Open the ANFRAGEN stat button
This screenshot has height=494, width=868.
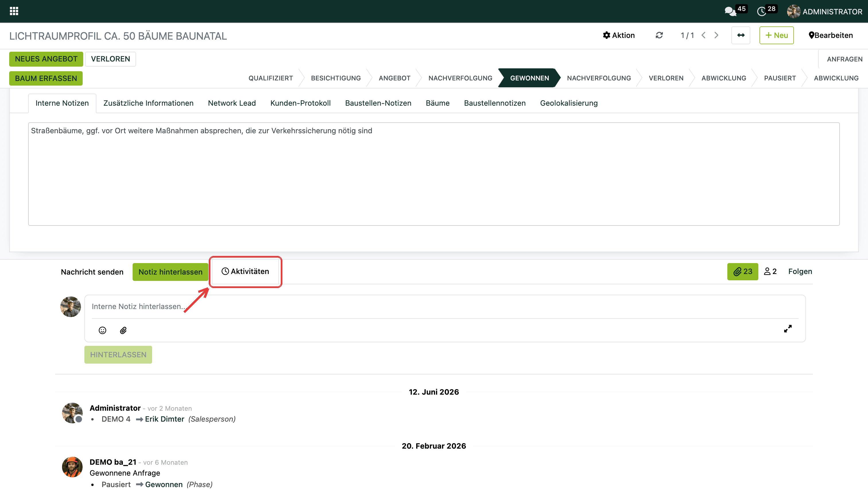(844, 59)
